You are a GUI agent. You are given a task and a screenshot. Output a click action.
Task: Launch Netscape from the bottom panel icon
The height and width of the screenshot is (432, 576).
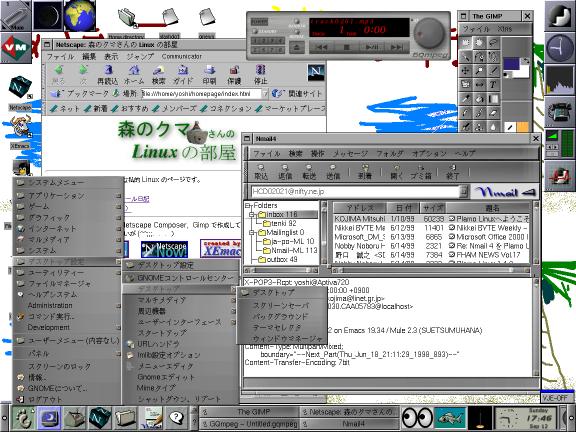click(x=100, y=418)
